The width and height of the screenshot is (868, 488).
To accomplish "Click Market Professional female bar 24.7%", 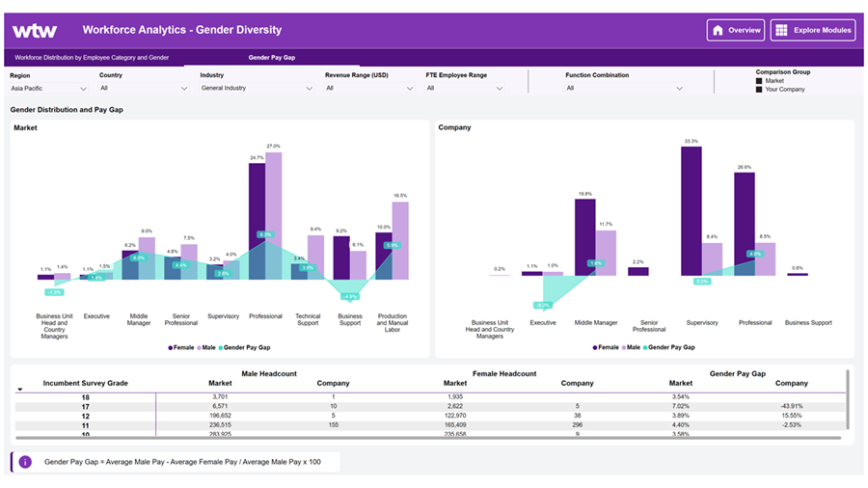I will 257,221.
